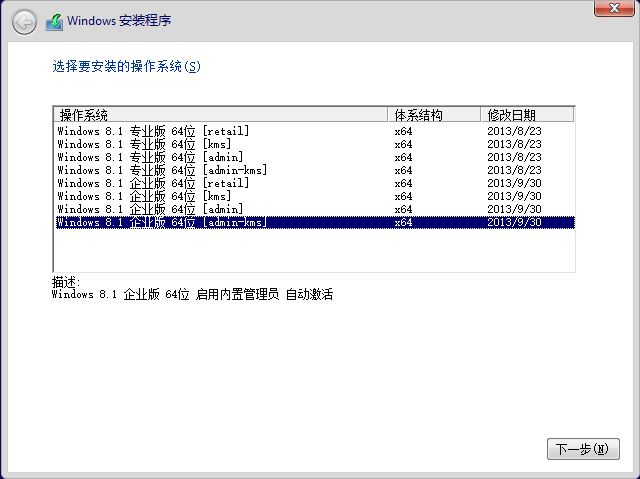Select Windows 8.1 专业版 64位 [admin]
640x479 pixels.
click(314, 157)
